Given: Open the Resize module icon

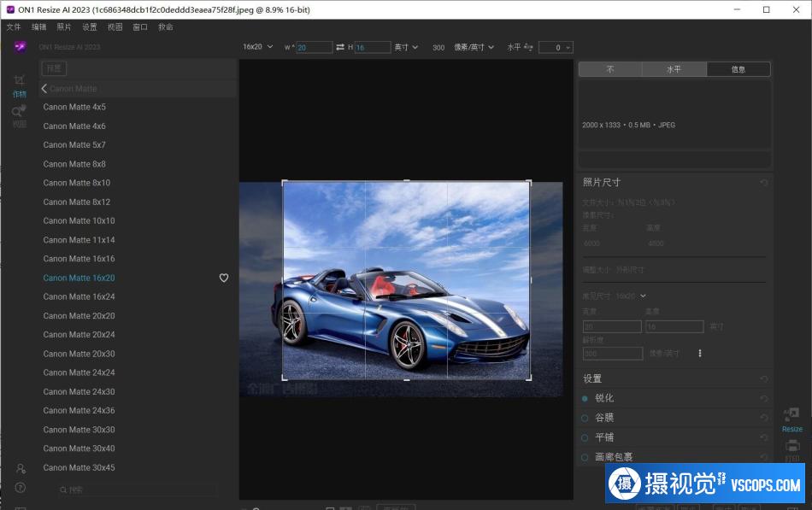Looking at the screenshot, I should (x=791, y=416).
